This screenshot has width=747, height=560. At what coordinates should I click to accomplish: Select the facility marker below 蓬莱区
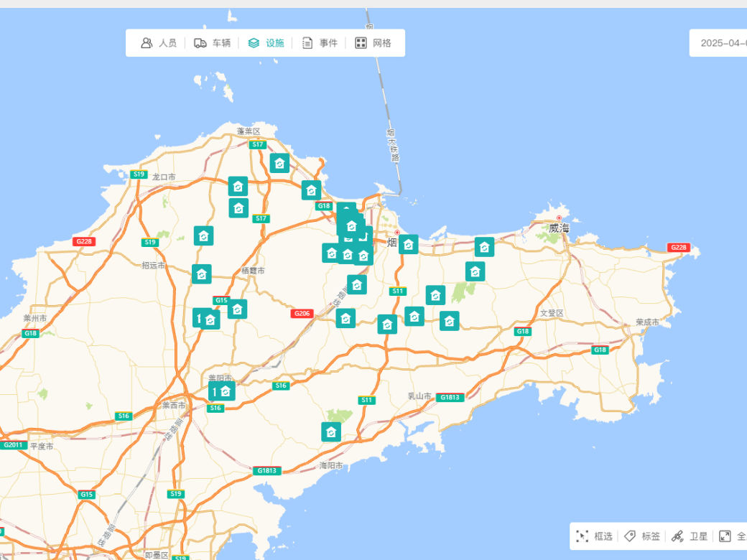click(279, 163)
